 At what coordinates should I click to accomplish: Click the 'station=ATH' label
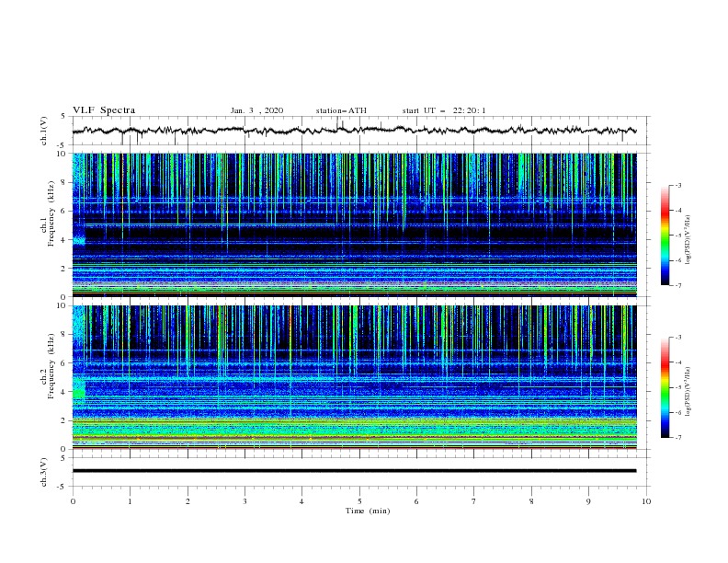(x=341, y=110)
